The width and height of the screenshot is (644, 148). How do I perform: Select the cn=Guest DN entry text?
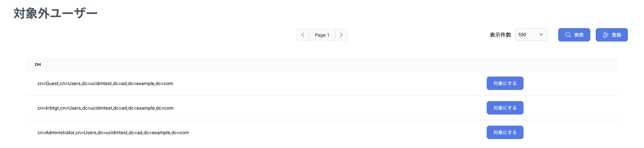pos(105,84)
